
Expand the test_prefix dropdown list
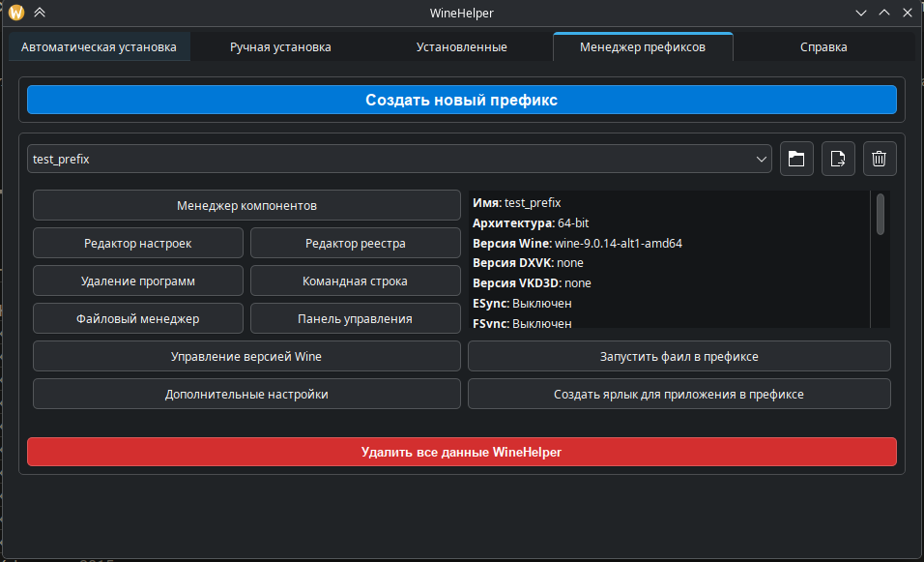[x=398, y=160]
